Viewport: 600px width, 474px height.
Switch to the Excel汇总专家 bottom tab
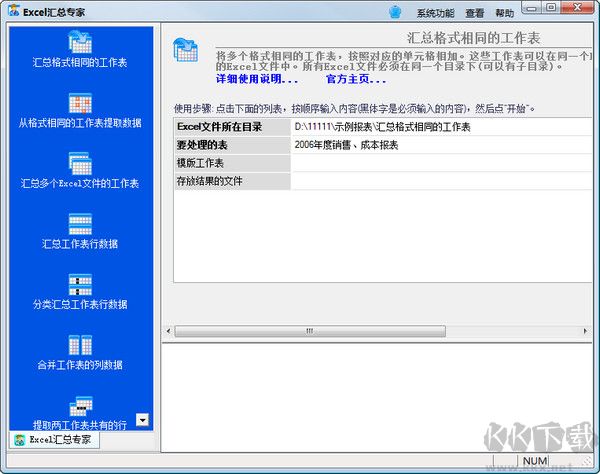54,440
